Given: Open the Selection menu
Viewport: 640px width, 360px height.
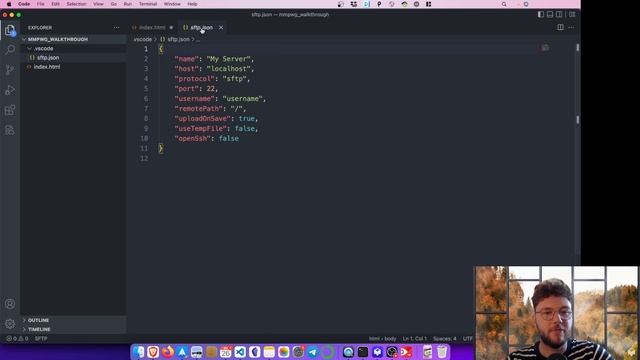Looking at the screenshot, I should point(76,4).
